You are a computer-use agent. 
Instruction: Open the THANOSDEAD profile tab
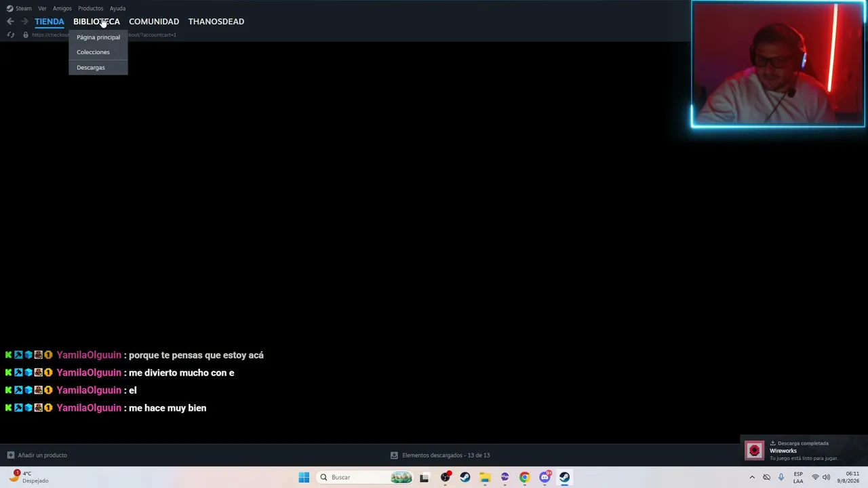click(x=216, y=22)
